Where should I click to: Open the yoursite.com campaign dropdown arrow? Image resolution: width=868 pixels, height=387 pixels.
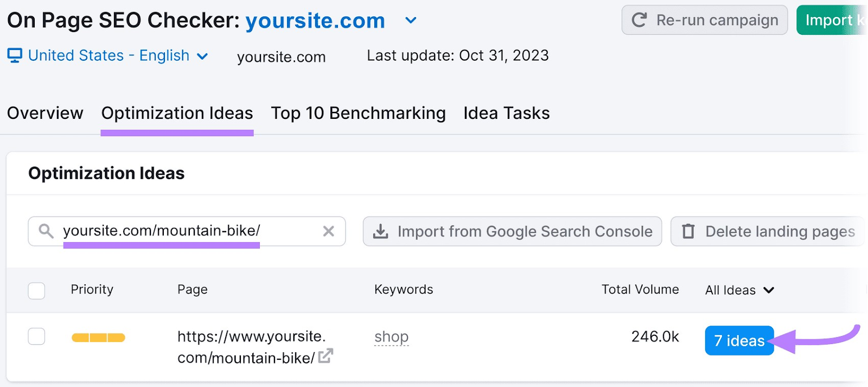point(411,20)
